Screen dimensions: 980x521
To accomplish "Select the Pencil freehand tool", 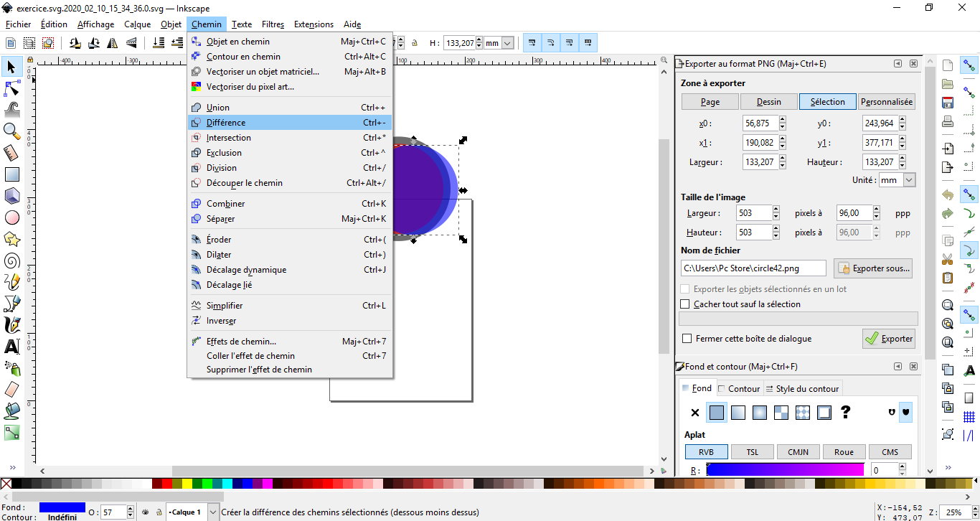I will coord(11,281).
